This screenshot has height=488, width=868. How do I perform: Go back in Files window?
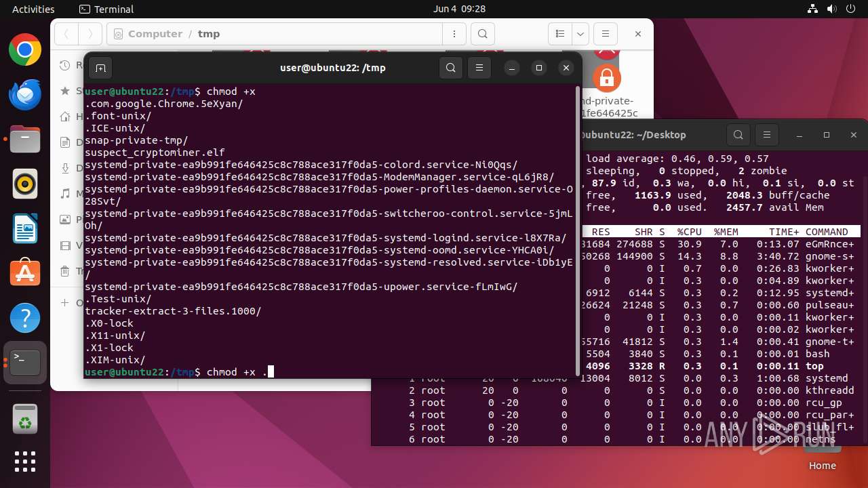(x=66, y=34)
